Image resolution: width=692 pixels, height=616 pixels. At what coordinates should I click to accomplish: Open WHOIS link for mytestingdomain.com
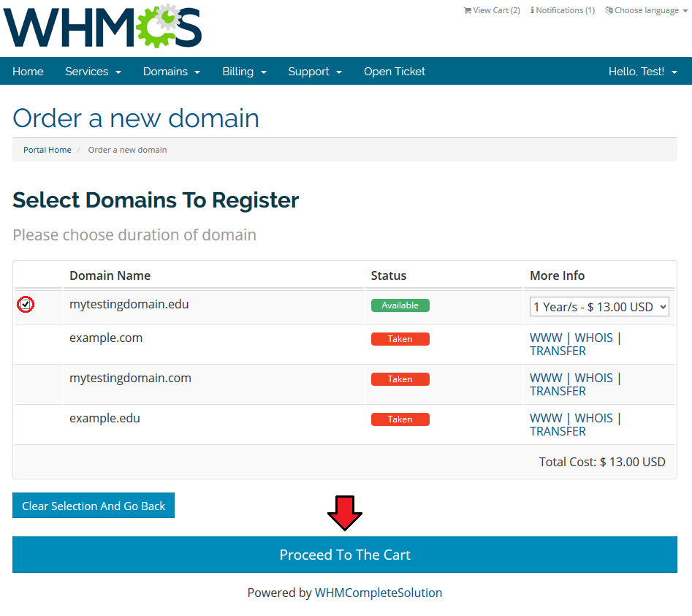593,379
